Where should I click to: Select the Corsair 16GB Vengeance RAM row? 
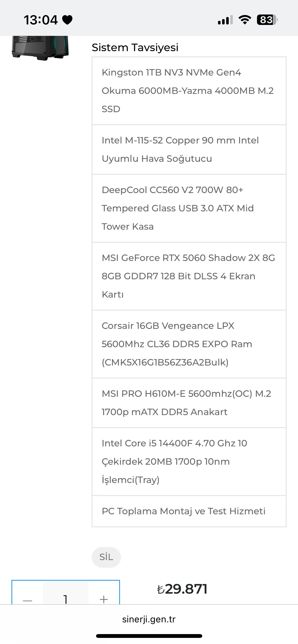click(x=189, y=344)
